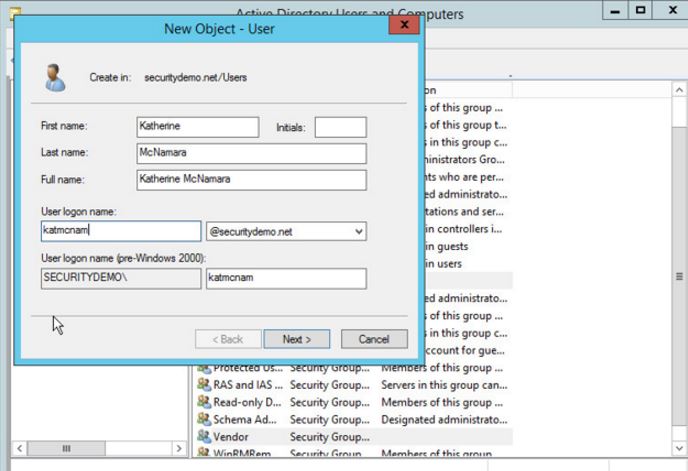The image size is (688, 471).
Task: Minimize the Active Directory Users and Computers window
Action: click(615, 10)
